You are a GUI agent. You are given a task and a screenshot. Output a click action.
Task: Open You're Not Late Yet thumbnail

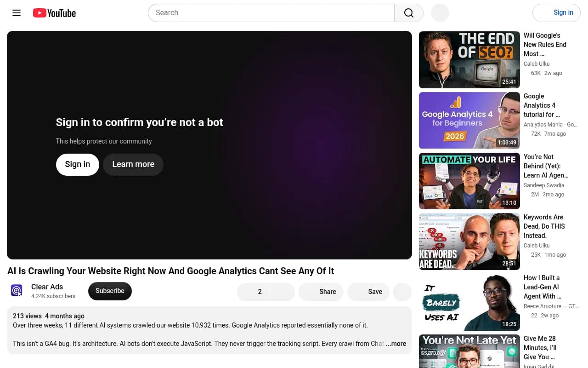(x=469, y=351)
